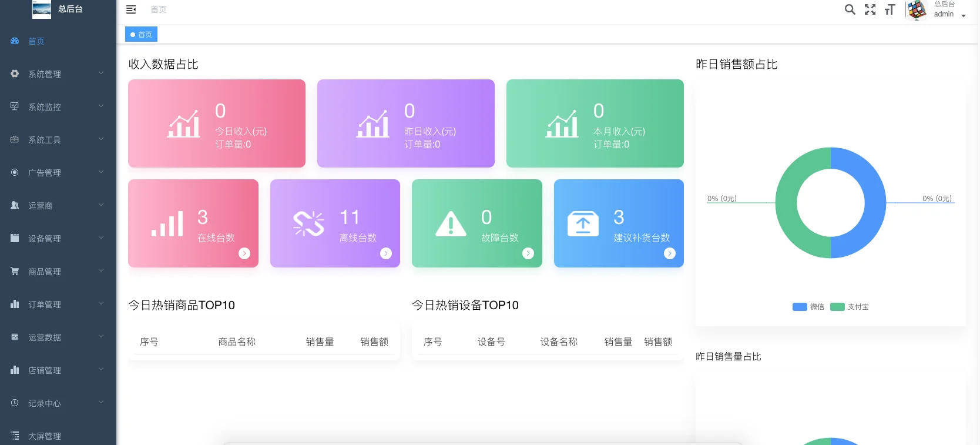Viewport: 980px width, 445px height.
Task: Click the 在线台数 signal bars icon
Action: point(167,225)
